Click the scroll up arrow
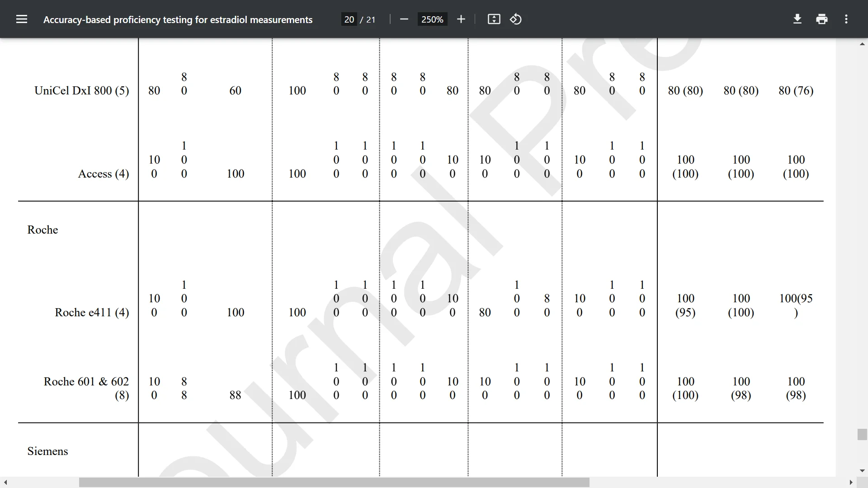Viewport: 868px width, 488px height. (862, 44)
